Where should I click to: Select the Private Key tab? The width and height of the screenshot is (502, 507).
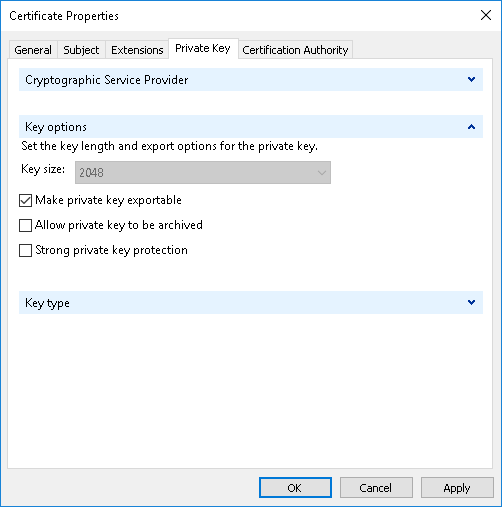(203, 49)
